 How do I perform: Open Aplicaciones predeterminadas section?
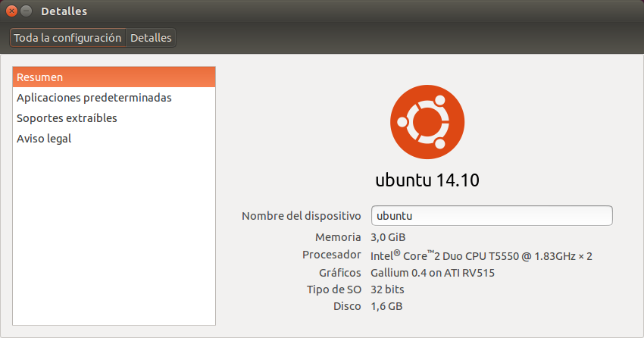click(94, 98)
